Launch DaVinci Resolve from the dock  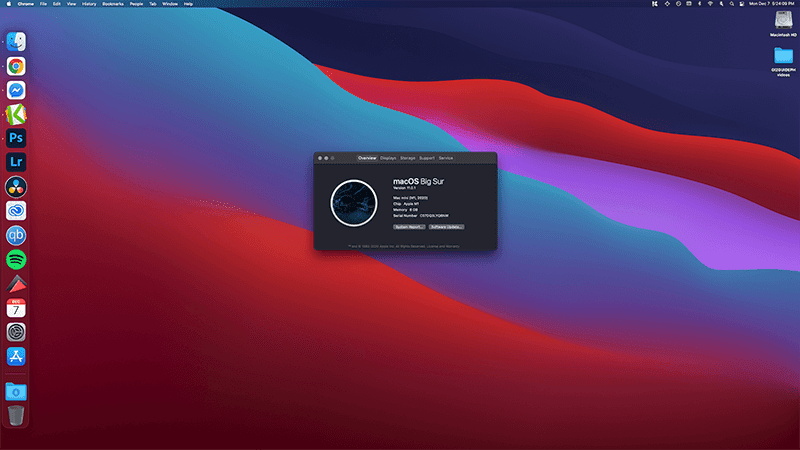point(16,187)
